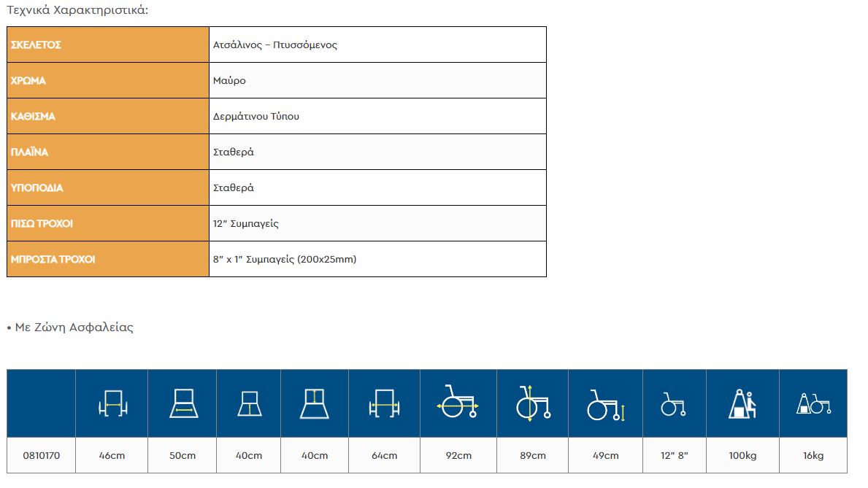The width and height of the screenshot is (868, 488).
Task: Click the Δερμάτινου Τύπου seat value
Action: (x=256, y=116)
